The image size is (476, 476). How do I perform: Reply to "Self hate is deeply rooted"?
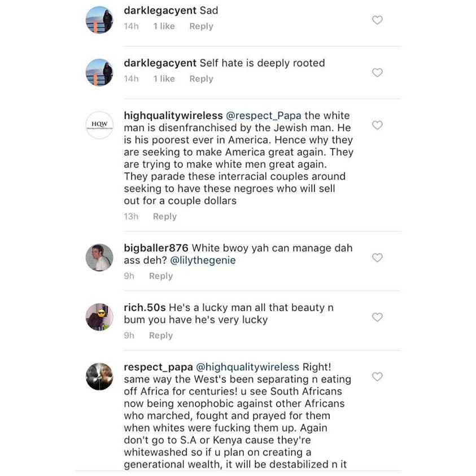pos(201,79)
